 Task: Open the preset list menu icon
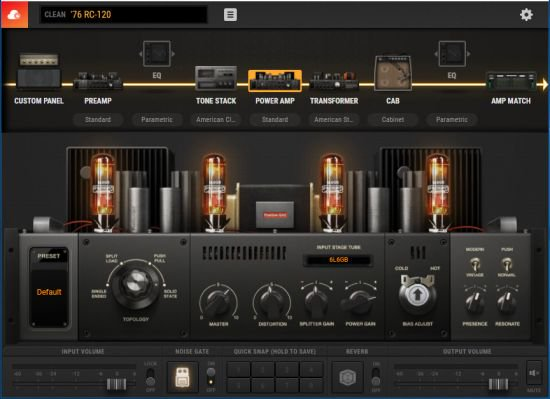[x=230, y=15]
